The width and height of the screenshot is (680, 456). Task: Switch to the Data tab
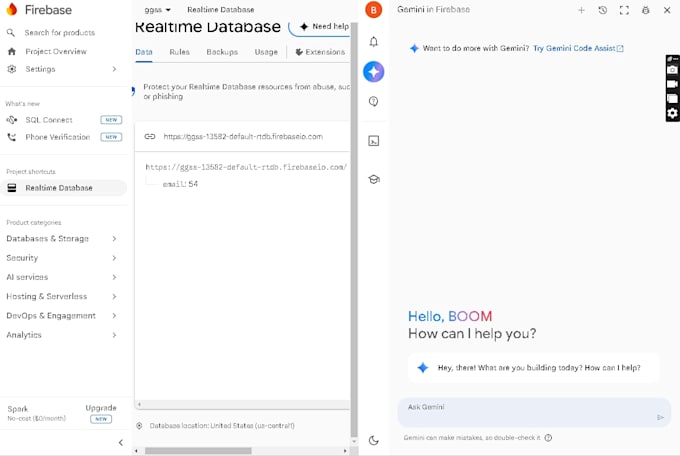pyautogui.click(x=144, y=52)
